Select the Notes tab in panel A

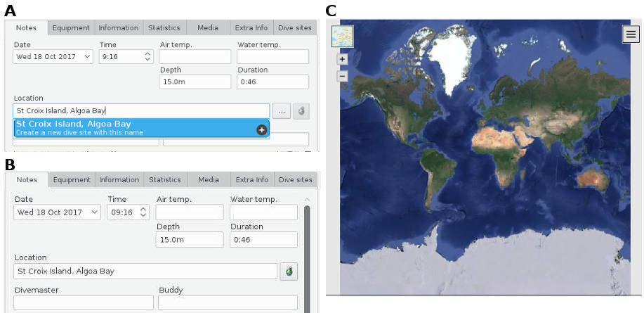(x=26, y=28)
